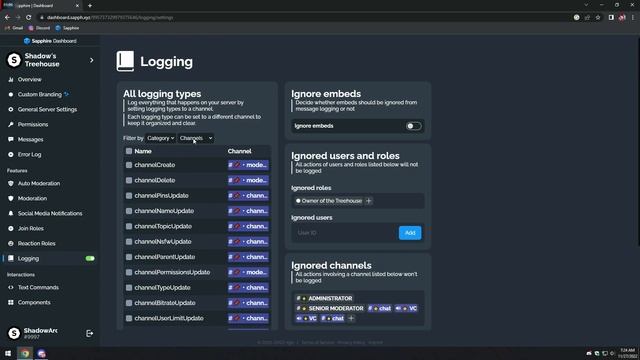
Task: Remove the Owner of the Treehouse ignored role
Action: coord(329,201)
